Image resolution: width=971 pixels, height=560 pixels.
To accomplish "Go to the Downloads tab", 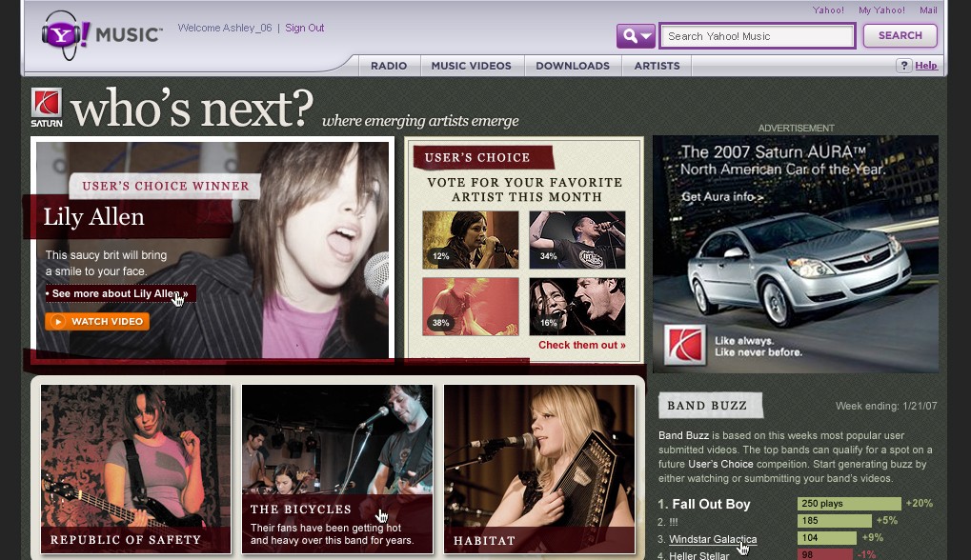I will [572, 66].
